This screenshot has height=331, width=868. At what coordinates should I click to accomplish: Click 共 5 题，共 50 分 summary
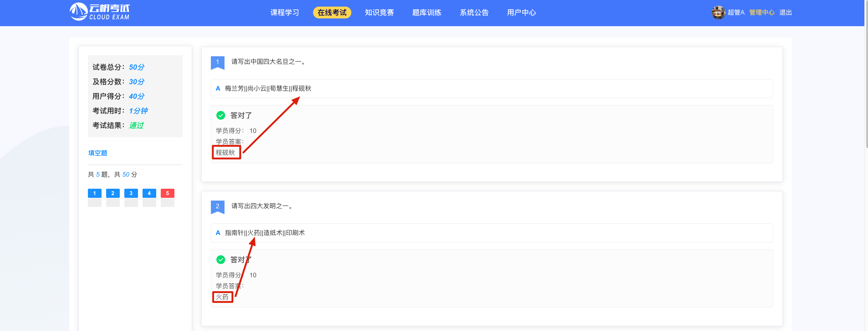coord(112,174)
